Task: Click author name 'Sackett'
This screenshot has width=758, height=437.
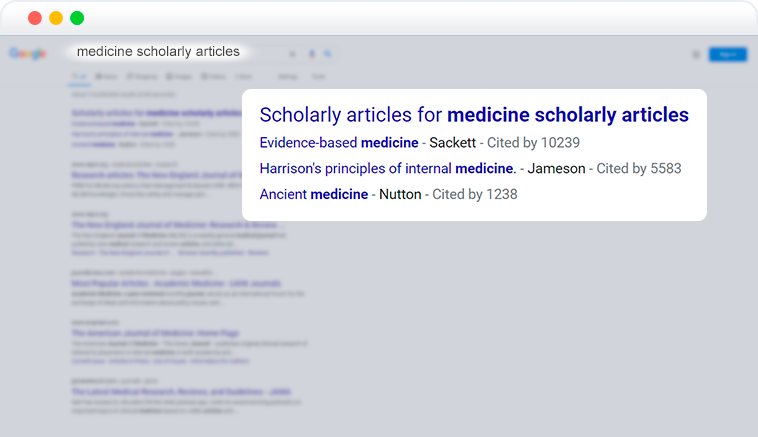Action: (x=452, y=143)
